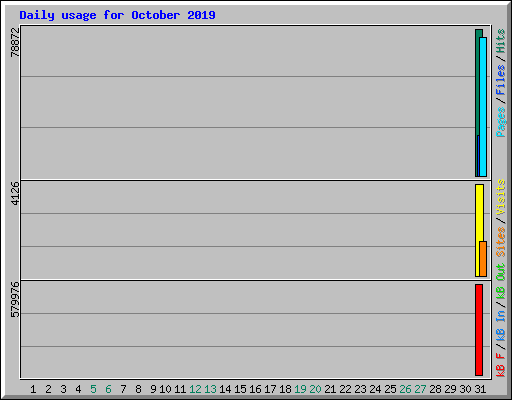Click green weekend day 6 label
The width and height of the screenshot is (512, 400).
pos(108,389)
